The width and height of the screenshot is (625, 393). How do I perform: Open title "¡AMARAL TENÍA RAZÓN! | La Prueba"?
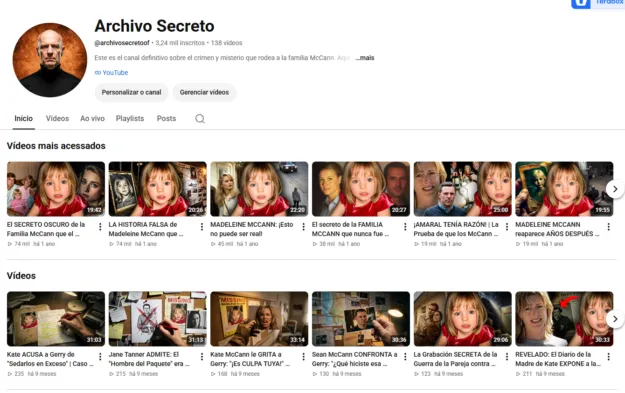tap(456, 229)
